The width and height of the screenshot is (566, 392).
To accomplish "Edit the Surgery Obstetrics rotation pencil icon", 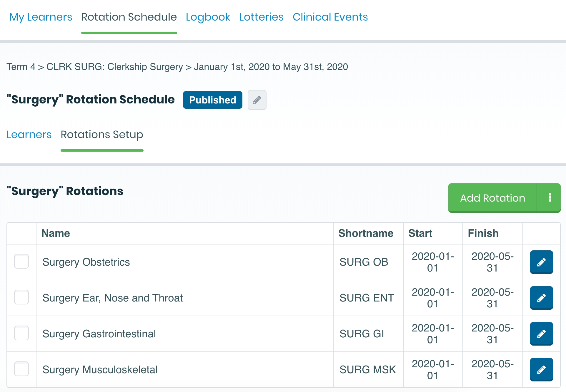I will [541, 262].
